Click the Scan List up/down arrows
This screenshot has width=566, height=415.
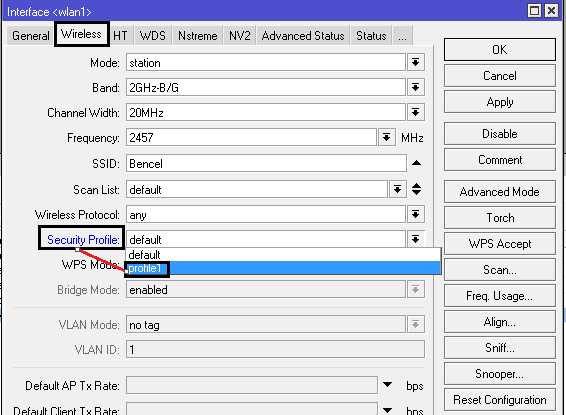coord(416,189)
